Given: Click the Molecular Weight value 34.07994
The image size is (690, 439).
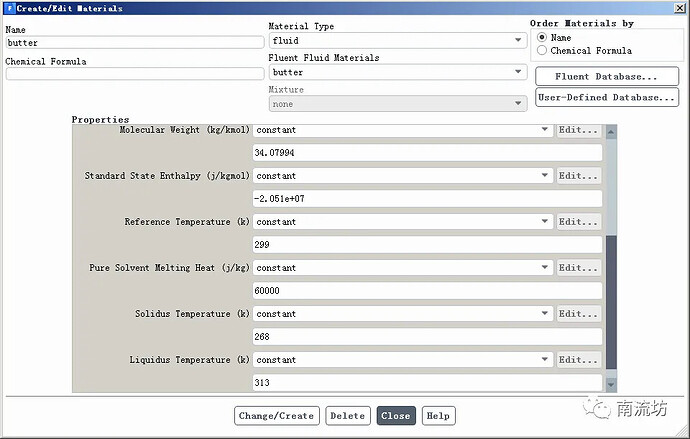Looking at the screenshot, I should [427, 153].
